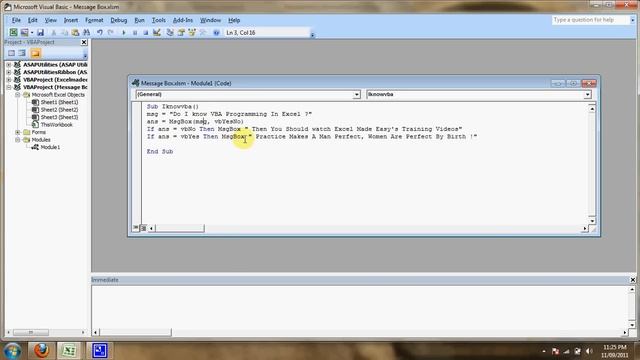Click the Find binoculars icon
The image size is (640, 360).
point(86,32)
